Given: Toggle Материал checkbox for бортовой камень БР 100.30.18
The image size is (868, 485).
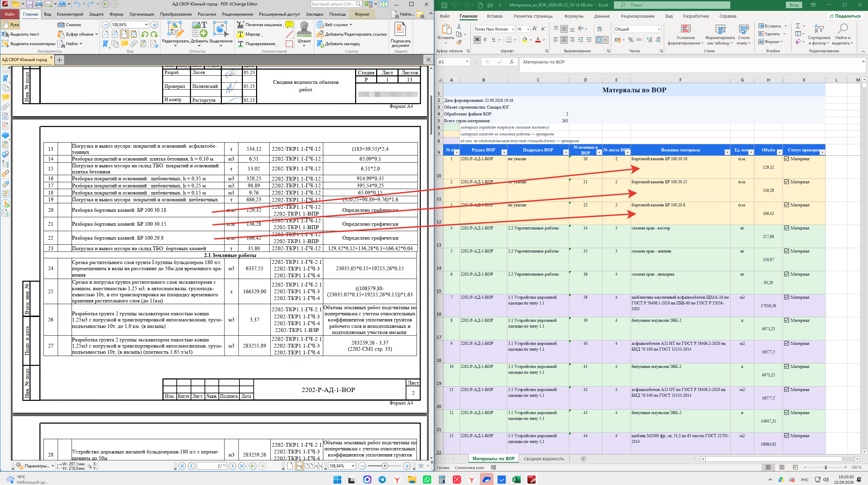Looking at the screenshot, I should (787, 159).
